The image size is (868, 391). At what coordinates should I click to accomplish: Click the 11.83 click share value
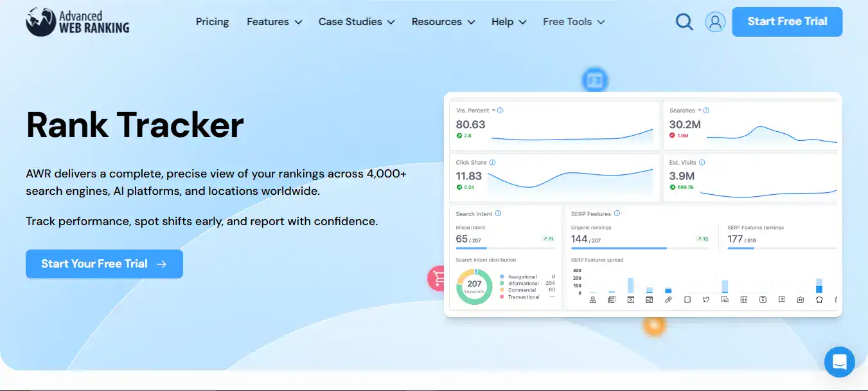click(x=469, y=176)
